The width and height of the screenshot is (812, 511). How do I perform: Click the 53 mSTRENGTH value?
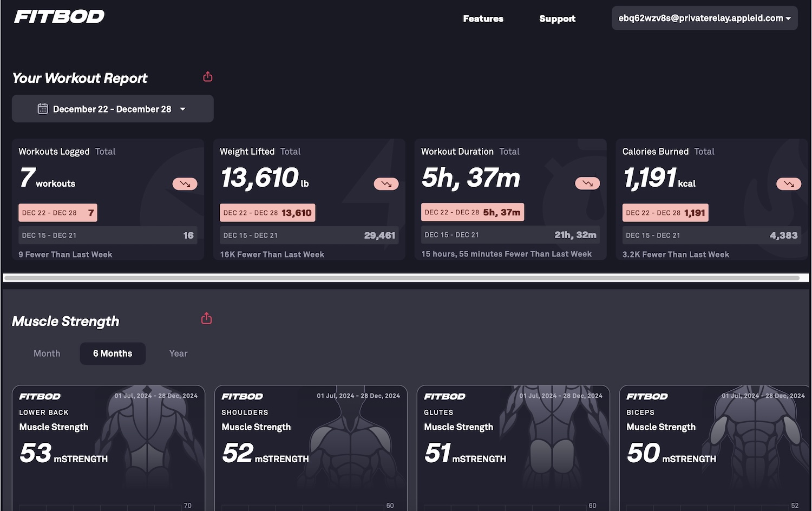coord(64,454)
